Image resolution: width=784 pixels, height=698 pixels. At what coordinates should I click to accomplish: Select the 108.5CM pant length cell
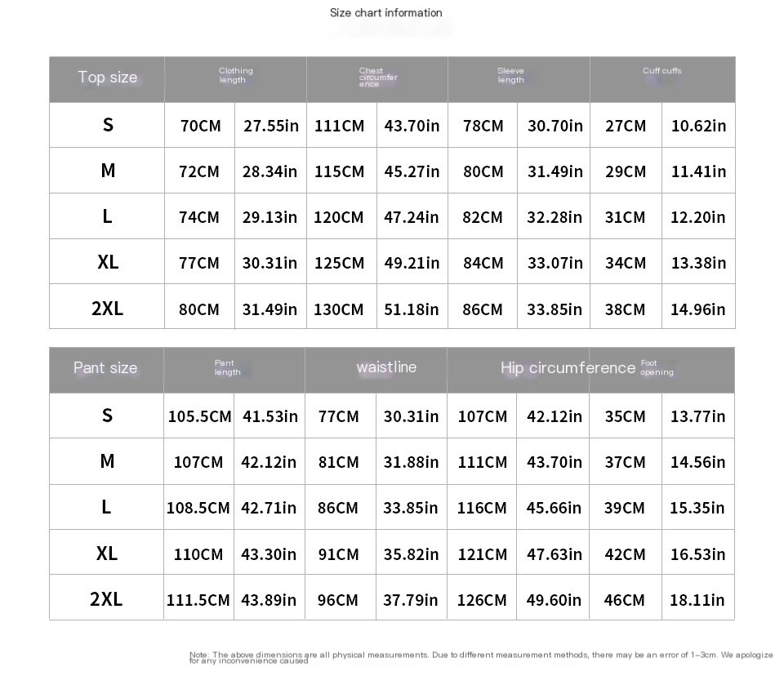point(198,508)
